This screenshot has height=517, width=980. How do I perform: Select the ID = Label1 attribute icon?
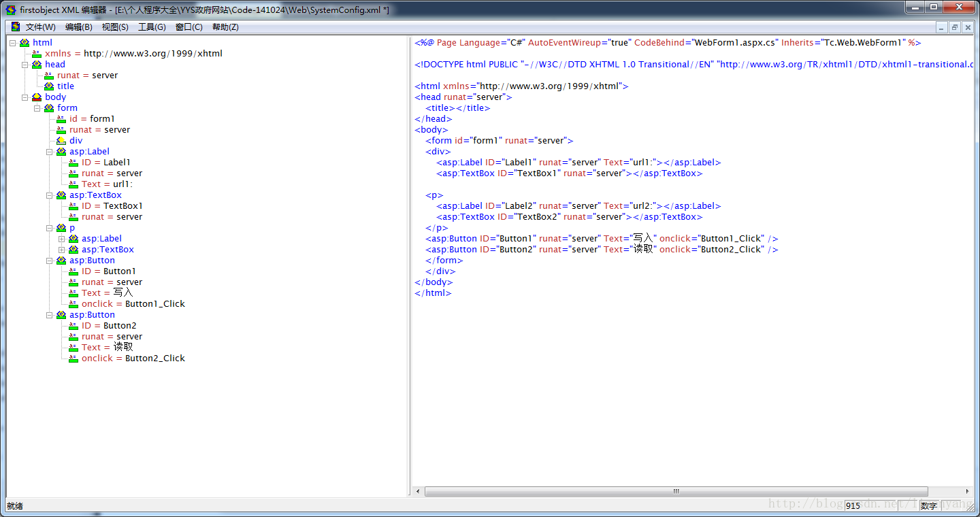(73, 163)
